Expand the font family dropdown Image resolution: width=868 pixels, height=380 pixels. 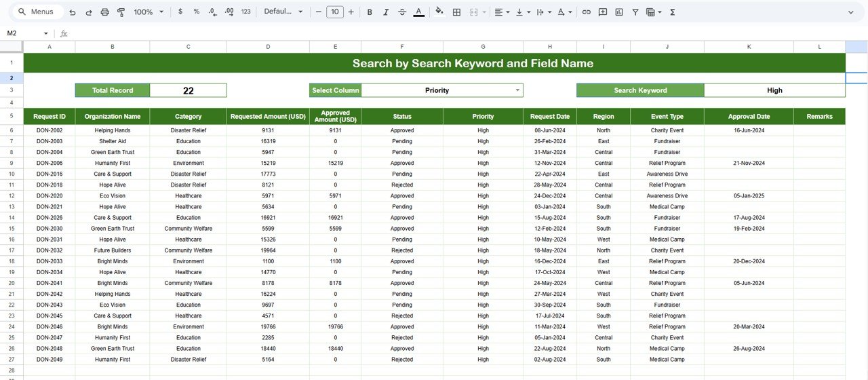283,12
